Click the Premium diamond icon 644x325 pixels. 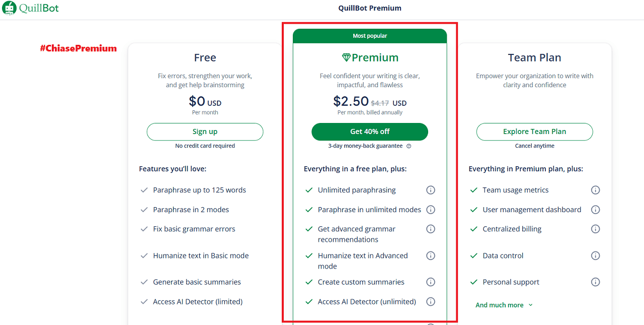click(x=346, y=58)
